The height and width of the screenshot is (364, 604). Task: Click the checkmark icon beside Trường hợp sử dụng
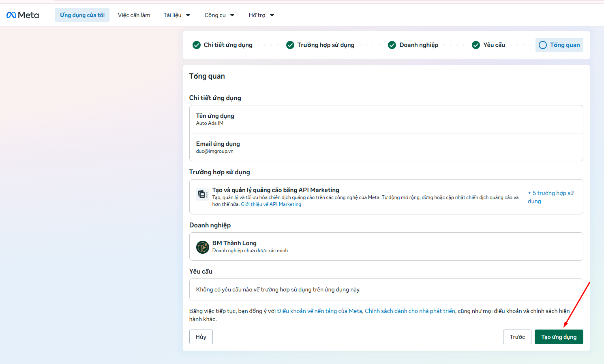point(290,45)
